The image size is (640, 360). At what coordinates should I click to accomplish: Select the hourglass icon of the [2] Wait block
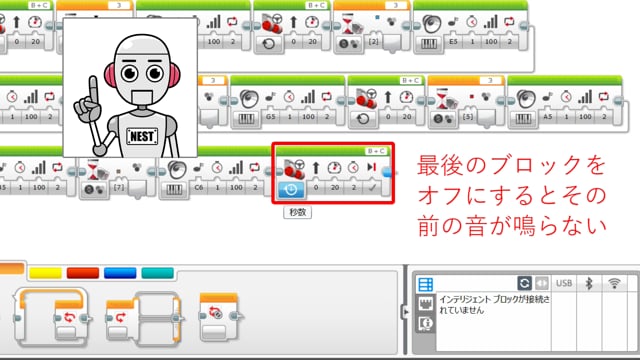tap(349, 24)
